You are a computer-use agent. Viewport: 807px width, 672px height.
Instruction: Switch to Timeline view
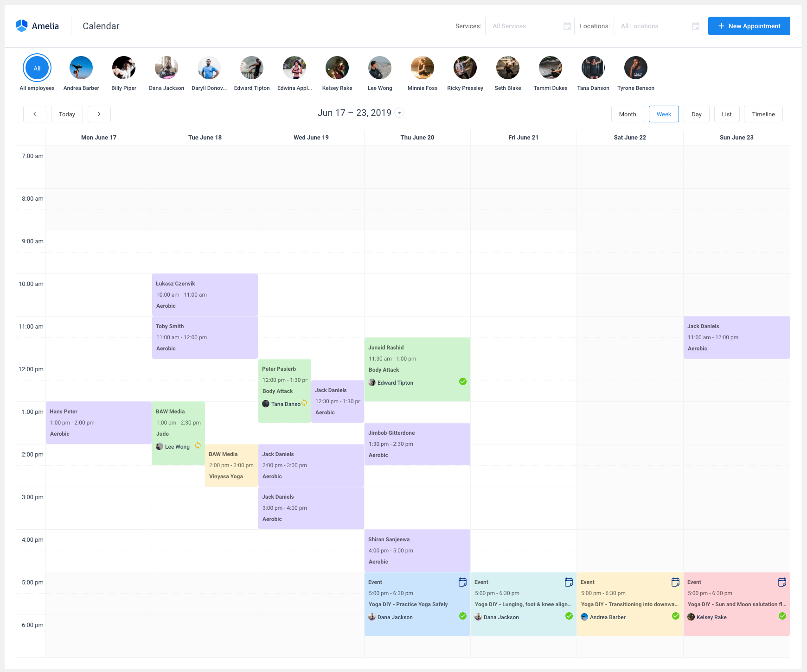click(763, 114)
